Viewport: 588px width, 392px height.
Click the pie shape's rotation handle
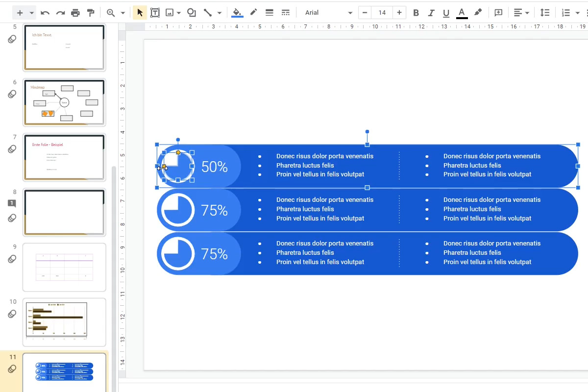point(178,140)
